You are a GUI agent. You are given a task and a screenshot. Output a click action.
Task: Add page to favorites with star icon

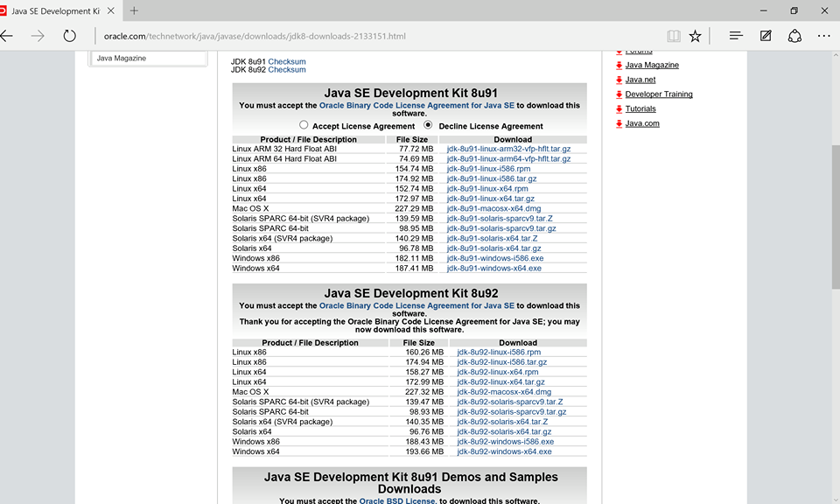click(x=695, y=36)
